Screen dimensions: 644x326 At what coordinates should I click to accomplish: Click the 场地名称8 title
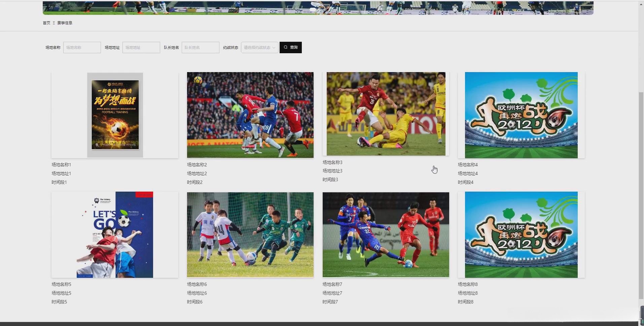point(468,284)
